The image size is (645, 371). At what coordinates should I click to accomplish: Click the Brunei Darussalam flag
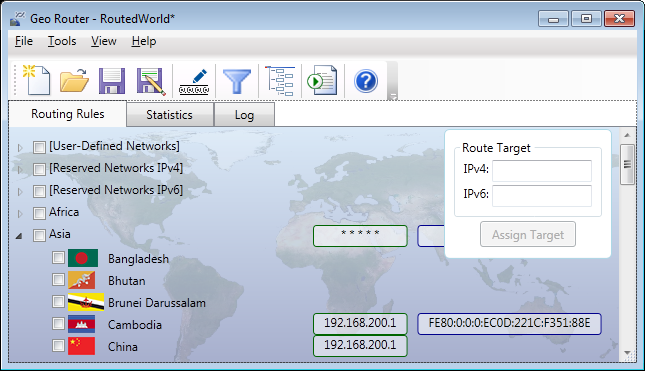point(86,302)
